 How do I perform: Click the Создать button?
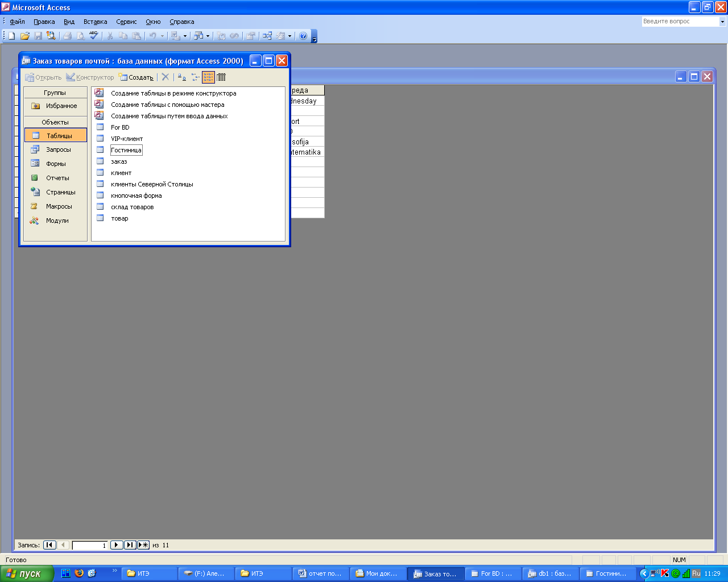click(x=136, y=77)
